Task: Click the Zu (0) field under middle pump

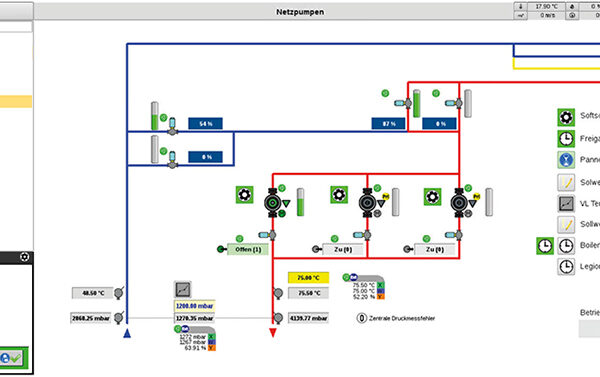Action: click(x=343, y=250)
